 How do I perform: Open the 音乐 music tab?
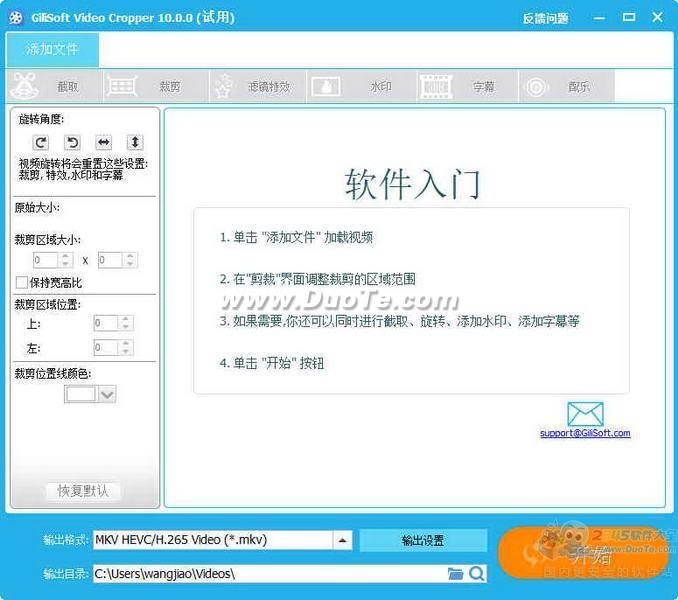(566, 86)
